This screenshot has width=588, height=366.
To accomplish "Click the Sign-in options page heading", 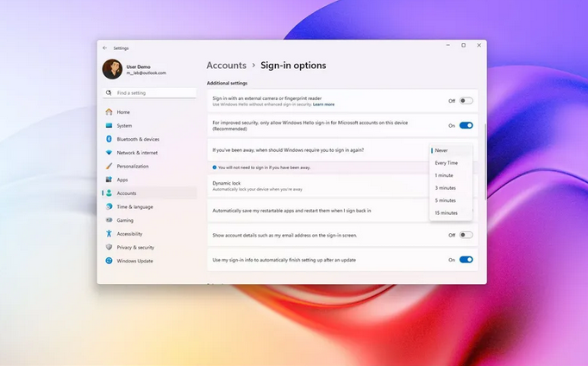I will pos(293,66).
